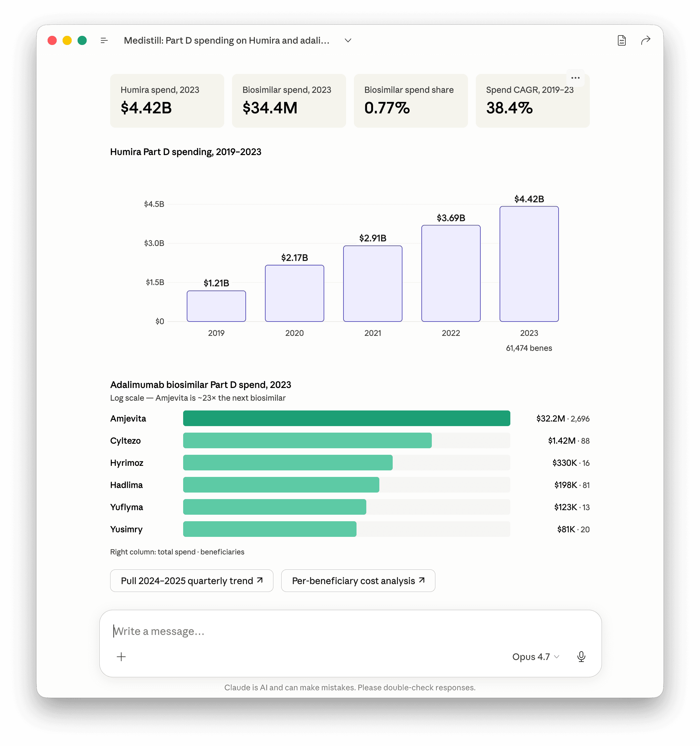Click Per-beneficiary cost analysis button
The height and width of the screenshot is (746, 700).
pyautogui.click(x=358, y=581)
